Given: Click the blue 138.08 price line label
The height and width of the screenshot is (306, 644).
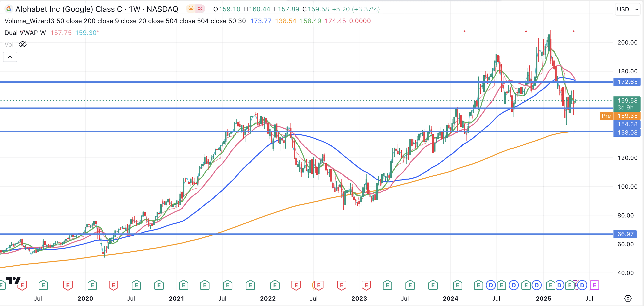Looking at the screenshot, I should 627,132.
